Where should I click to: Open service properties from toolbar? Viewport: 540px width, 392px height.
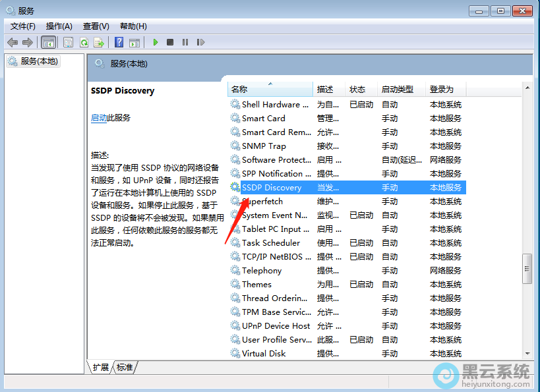[x=68, y=42]
